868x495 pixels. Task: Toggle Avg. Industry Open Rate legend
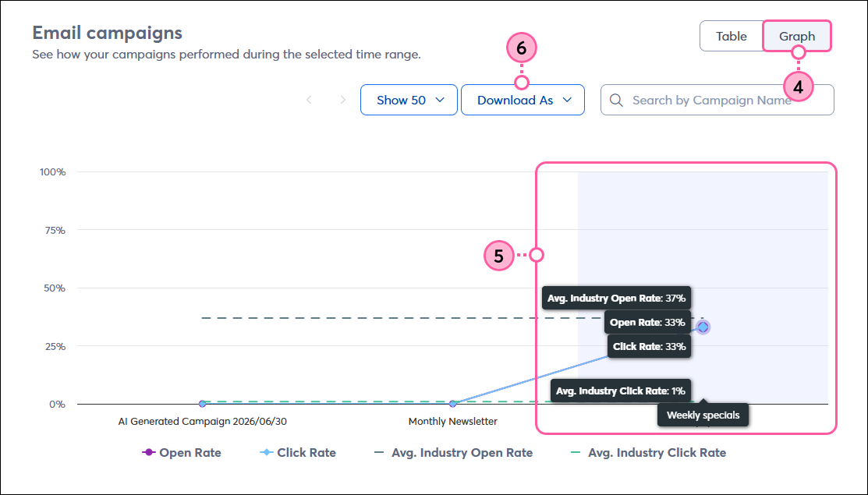pyautogui.click(x=453, y=452)
